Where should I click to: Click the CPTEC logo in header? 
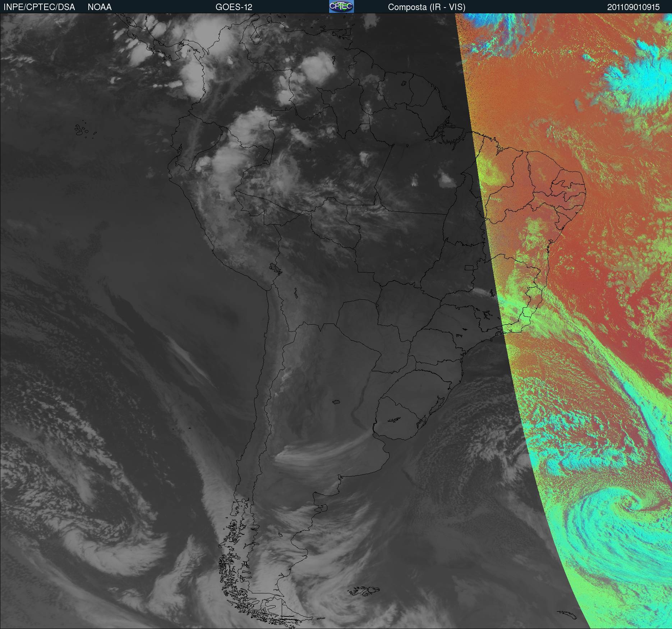341,6
